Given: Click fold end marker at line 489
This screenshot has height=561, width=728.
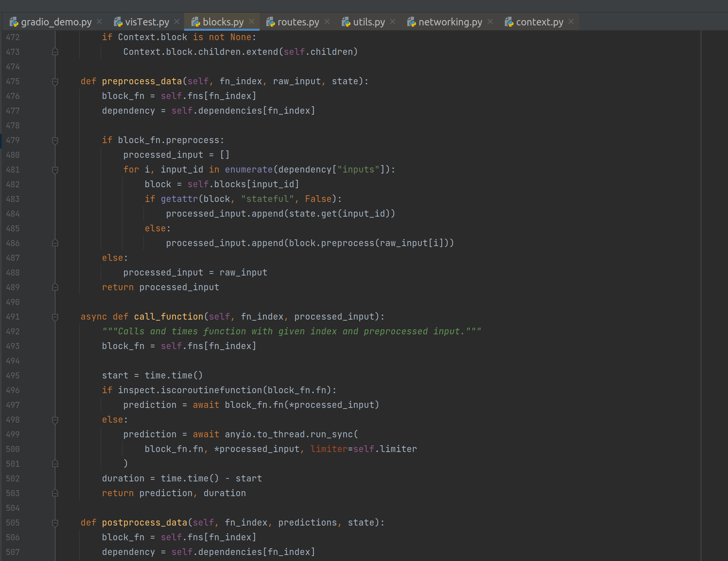Looking at the screenshot, I should (55, 287).
